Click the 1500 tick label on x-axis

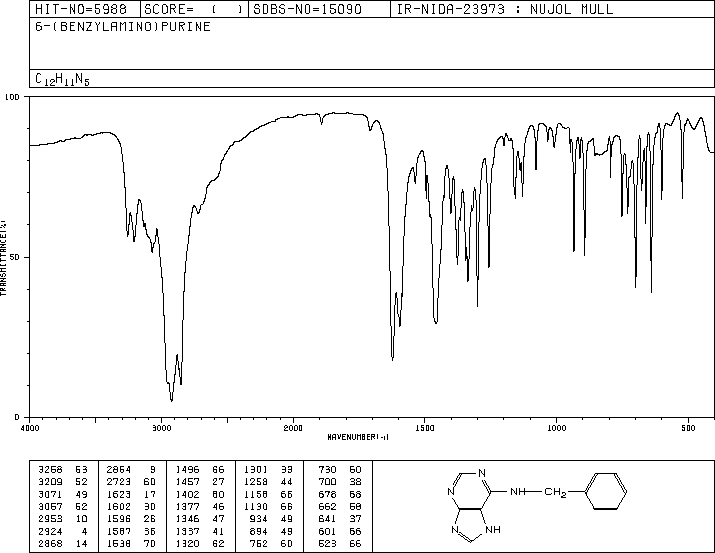[425, 428]
